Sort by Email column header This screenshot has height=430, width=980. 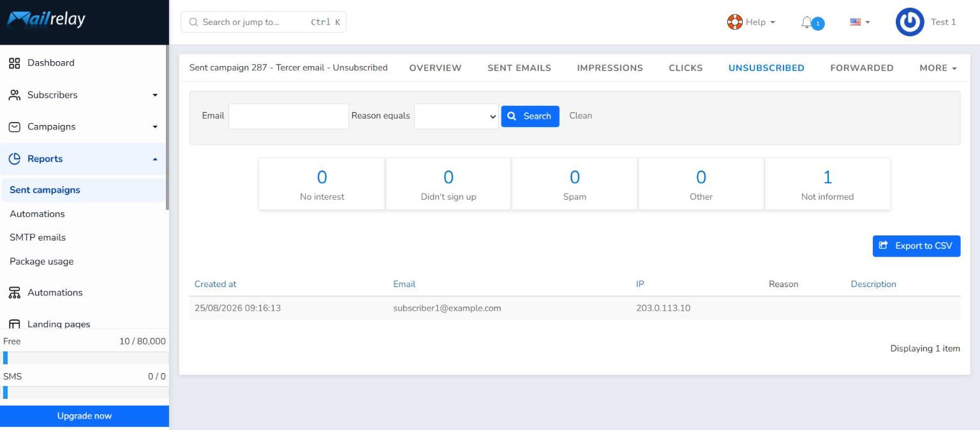[x=405, y=285]
